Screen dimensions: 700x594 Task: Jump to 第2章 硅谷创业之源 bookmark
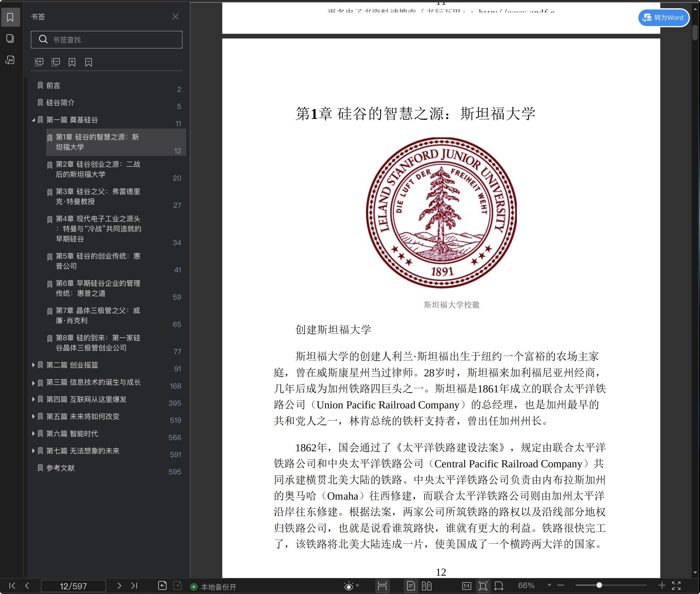pyautogui.click(x=116, y=169)
